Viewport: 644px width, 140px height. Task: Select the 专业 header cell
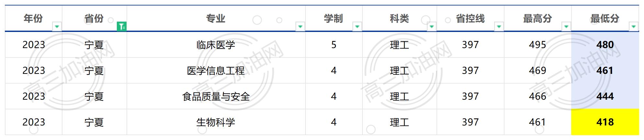pos(216,18)
